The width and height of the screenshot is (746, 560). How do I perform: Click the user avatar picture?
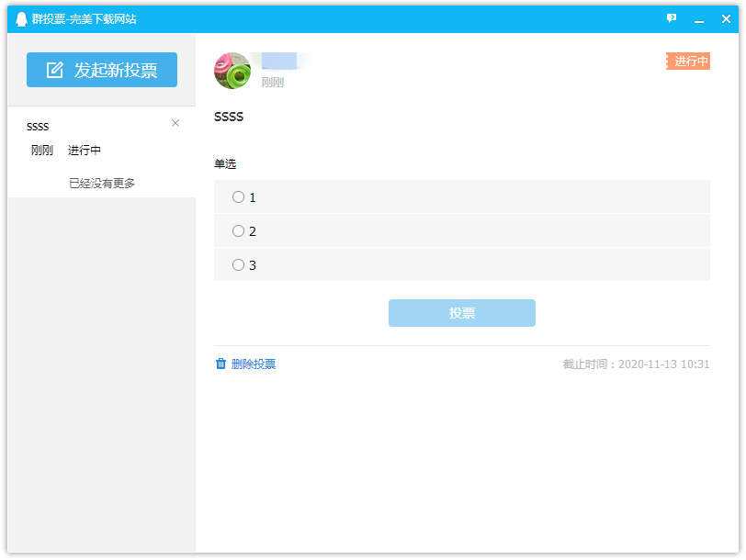point(232,70)
